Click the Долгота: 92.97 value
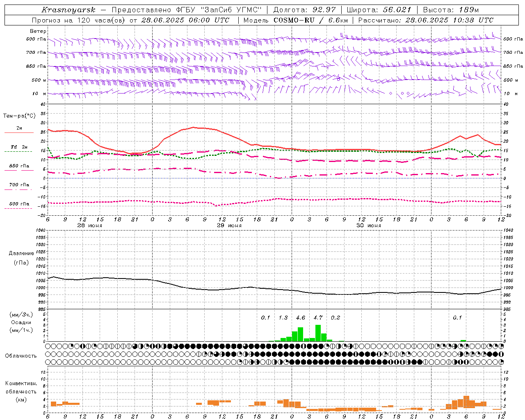 pyautogui.click(x=304, y=10)
